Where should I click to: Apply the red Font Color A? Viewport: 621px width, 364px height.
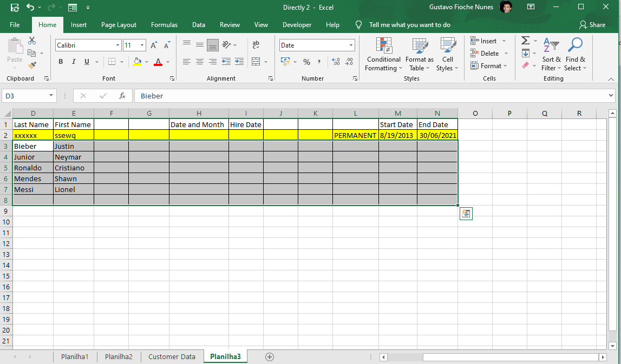click(x=158, y=62)
